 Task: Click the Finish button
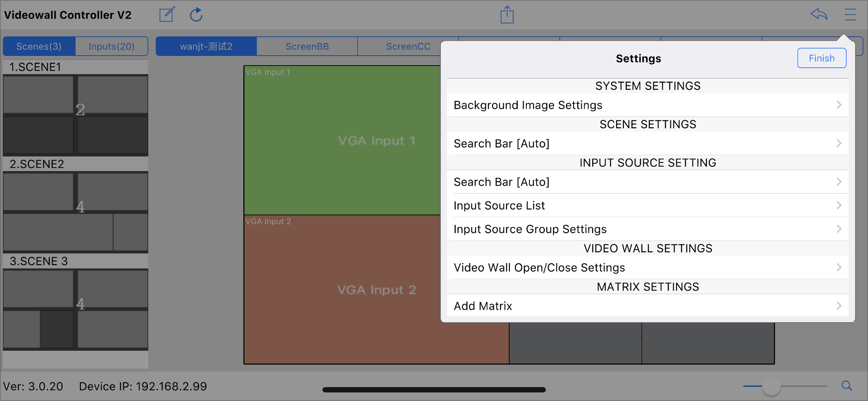(821, 58)
